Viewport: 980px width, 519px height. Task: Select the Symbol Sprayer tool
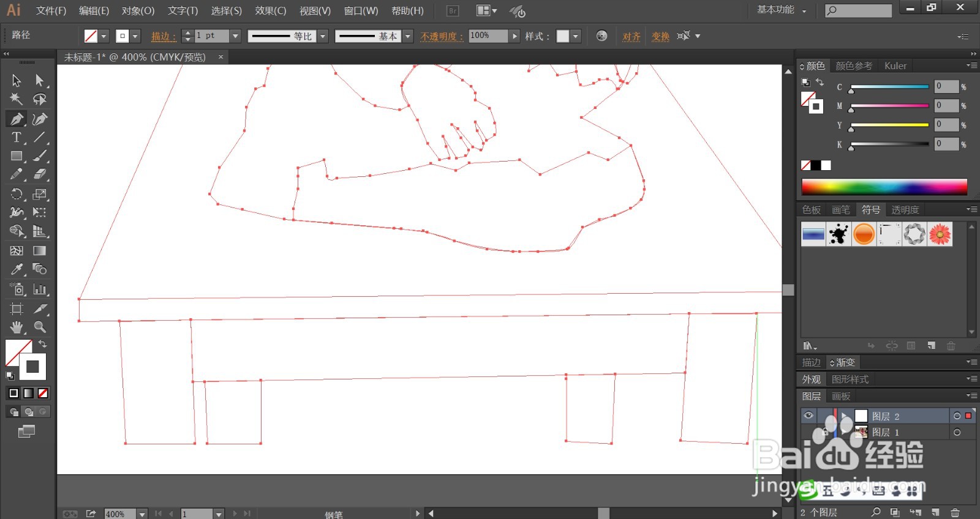click(x=17, y=289)
